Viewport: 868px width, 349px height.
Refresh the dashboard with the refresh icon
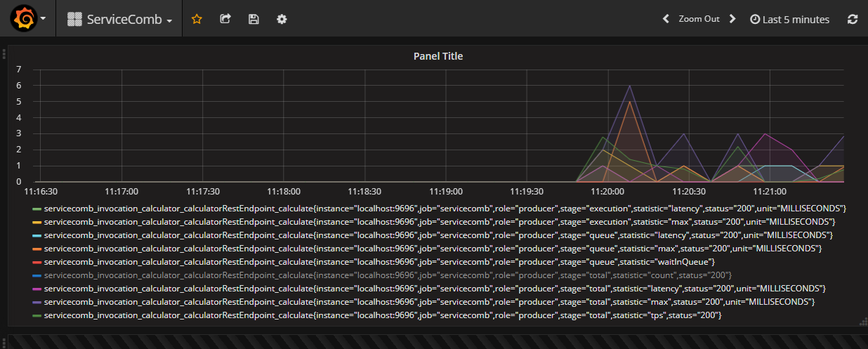click(853, 20)
